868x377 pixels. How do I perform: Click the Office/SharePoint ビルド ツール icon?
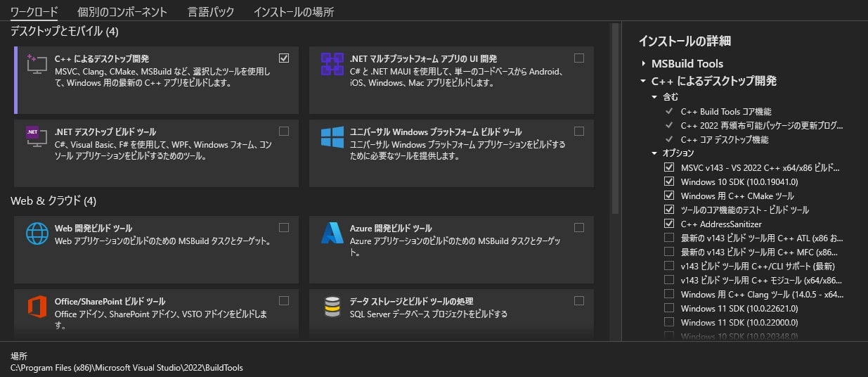37,307
